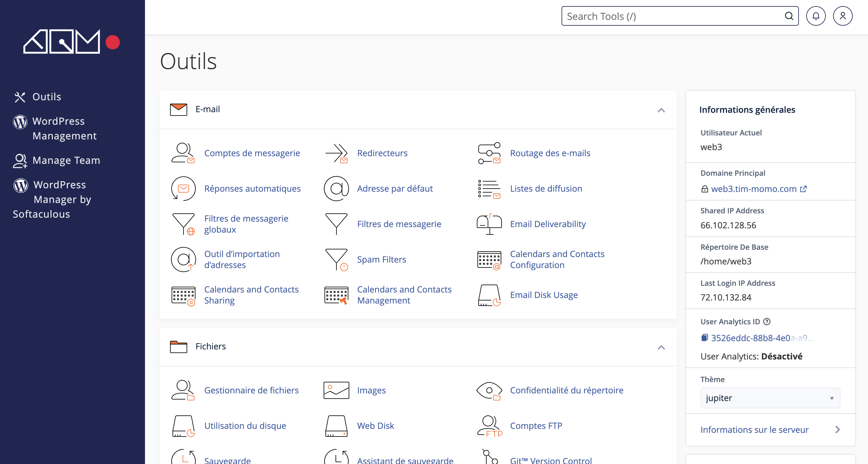Click the Redirecteurs arrow icon

[x=336, y=153]
